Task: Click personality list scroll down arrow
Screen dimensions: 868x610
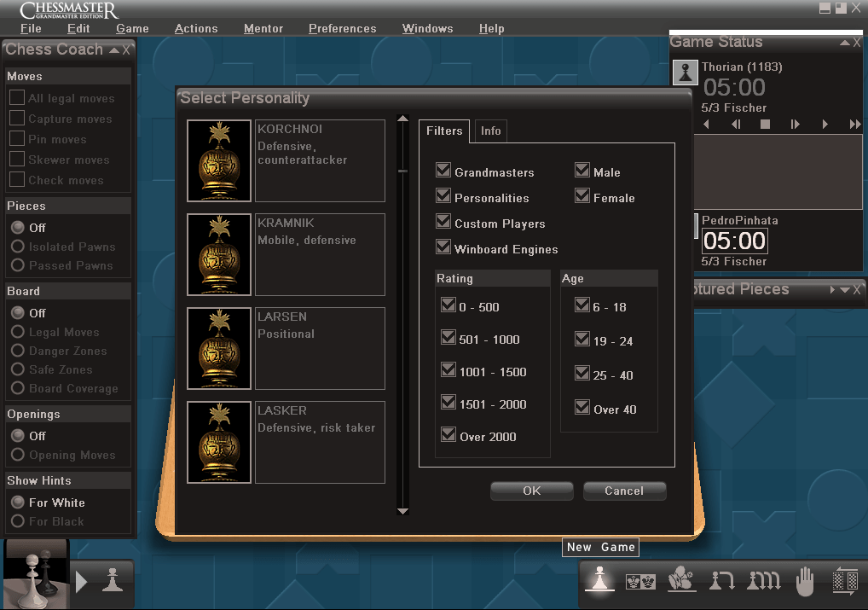Action: click(403, 511)
